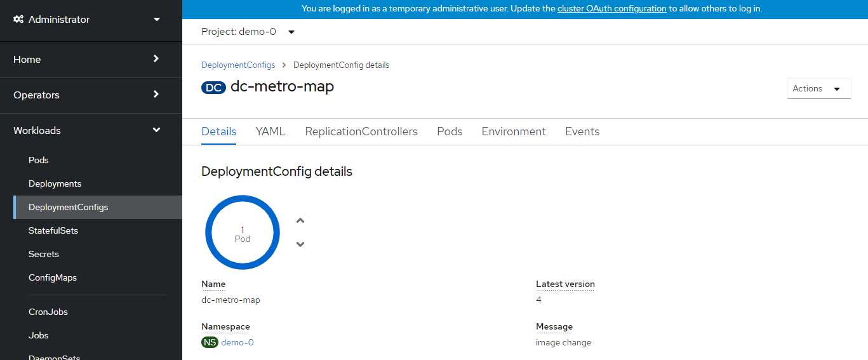The image size is (868, 360).
Task: Open the Environment tab
Action: [514, 131]
